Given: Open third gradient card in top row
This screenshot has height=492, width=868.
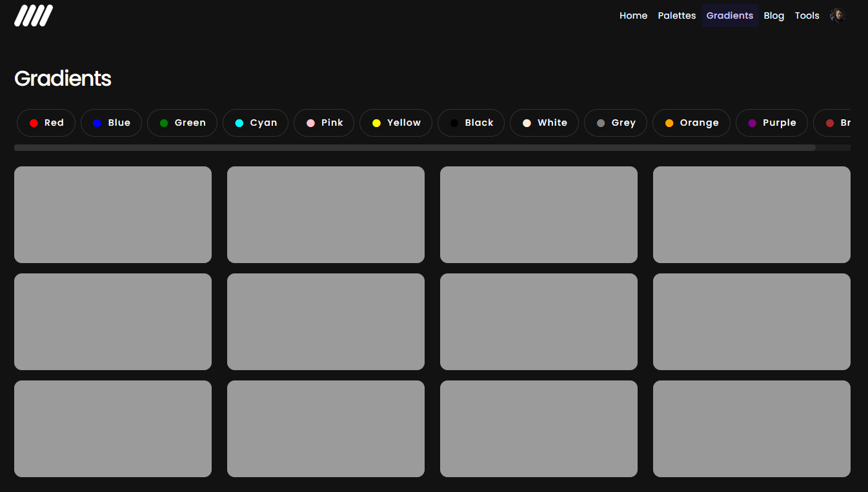Looking at the screenshot, I should click(539, 215).
